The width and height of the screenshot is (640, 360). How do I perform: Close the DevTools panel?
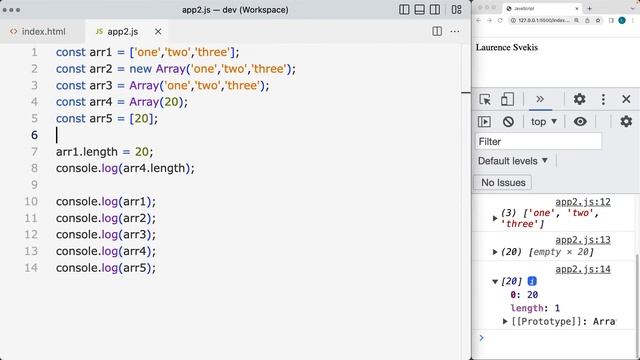(626, 99)
